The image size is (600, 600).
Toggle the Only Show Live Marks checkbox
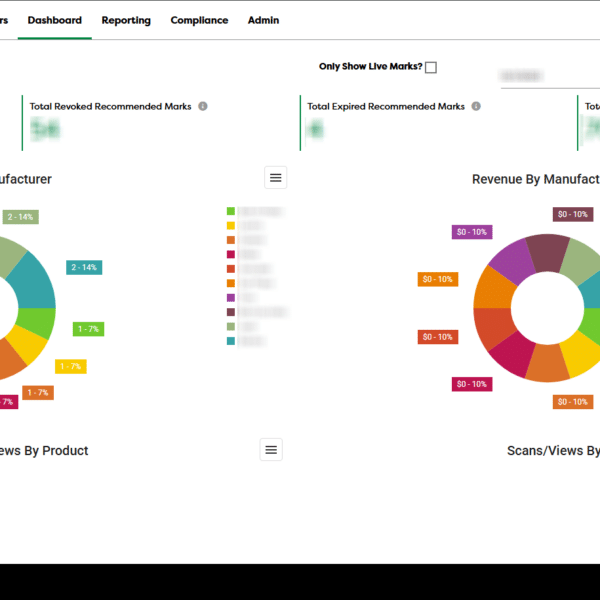pyautogui.click(x=431, y=68)
